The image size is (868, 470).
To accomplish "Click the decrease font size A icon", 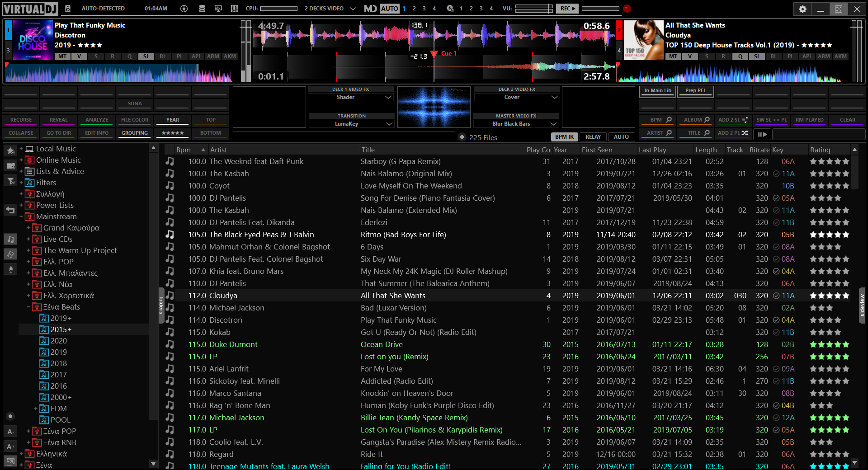I will click(11, 432).
